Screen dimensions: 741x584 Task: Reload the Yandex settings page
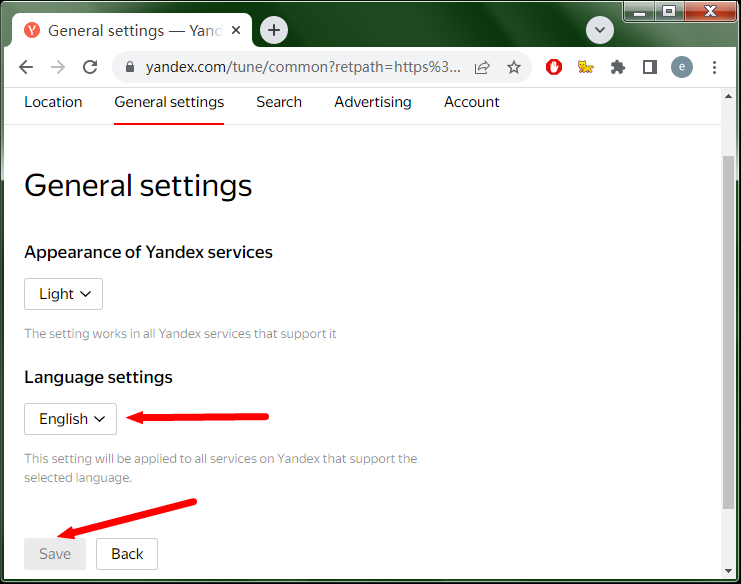pyautogui.click(x=90, y=67)
